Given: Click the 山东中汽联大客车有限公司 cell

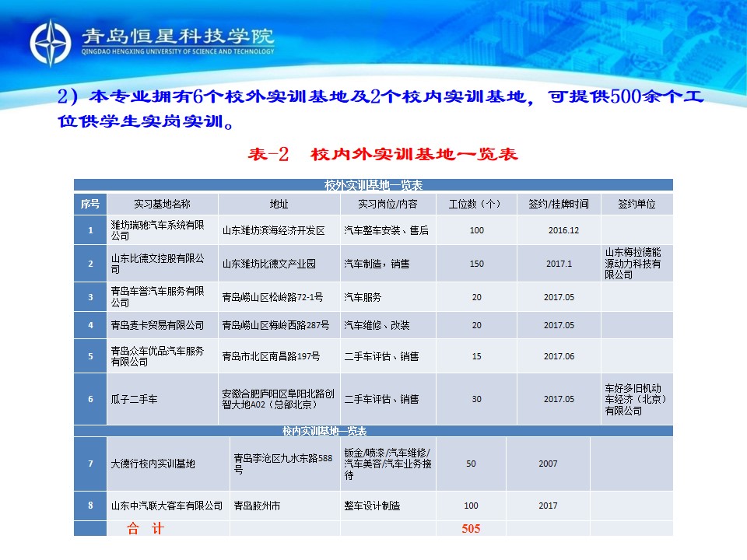Looking at the screenshot, I should click(x=166, y=506).
